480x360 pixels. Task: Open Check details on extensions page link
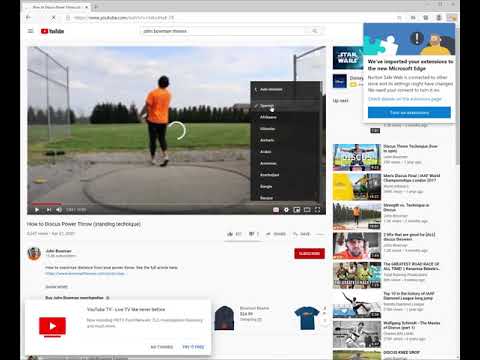tap(405, 99)
